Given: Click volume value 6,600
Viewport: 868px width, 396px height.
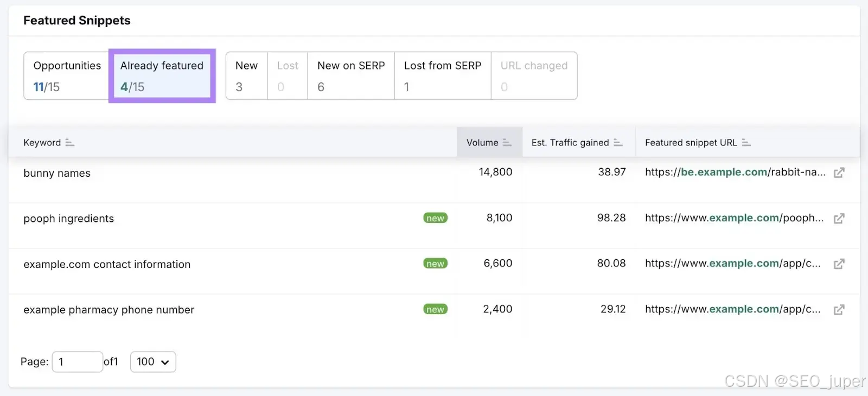Looking at the screenshot, I should point(498,264).
